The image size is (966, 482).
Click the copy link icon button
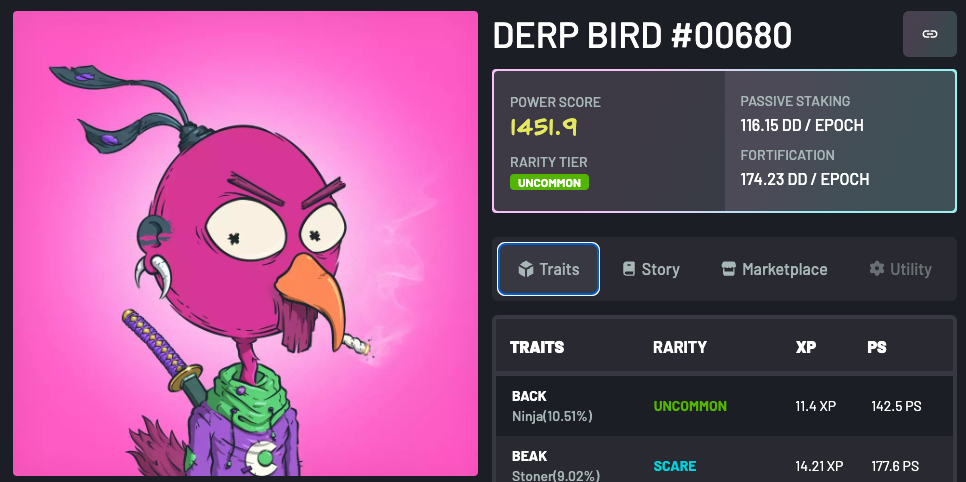930,34
